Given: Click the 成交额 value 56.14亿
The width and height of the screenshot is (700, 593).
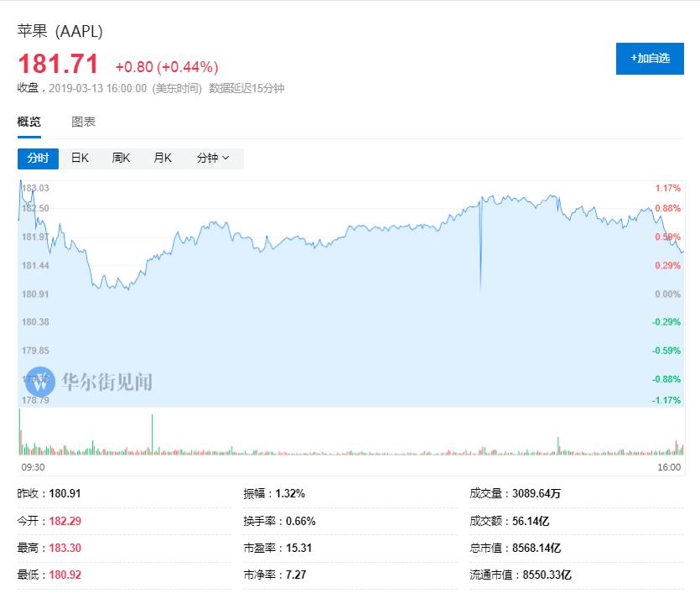Looking at the screenshot, I should point(531,521).
